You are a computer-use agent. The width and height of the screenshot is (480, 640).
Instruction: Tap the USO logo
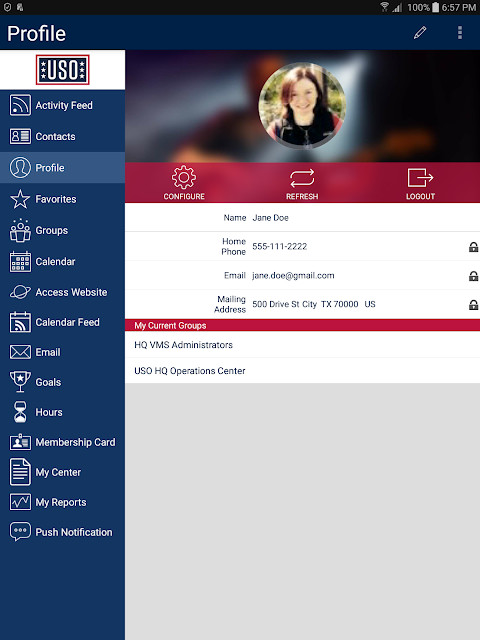(62, 70)
